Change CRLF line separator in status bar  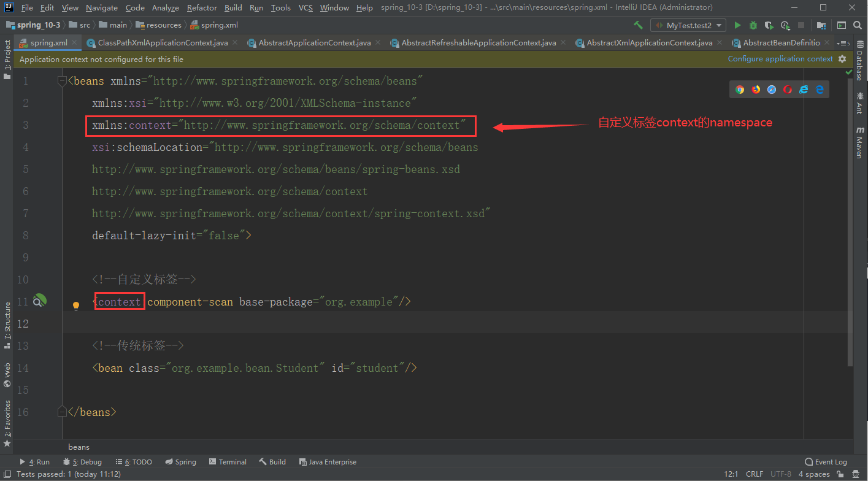point(754,474)
